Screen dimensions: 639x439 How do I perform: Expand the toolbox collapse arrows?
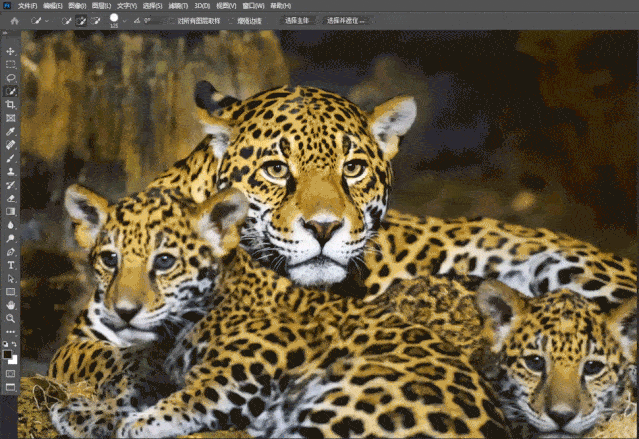point(5,33)
